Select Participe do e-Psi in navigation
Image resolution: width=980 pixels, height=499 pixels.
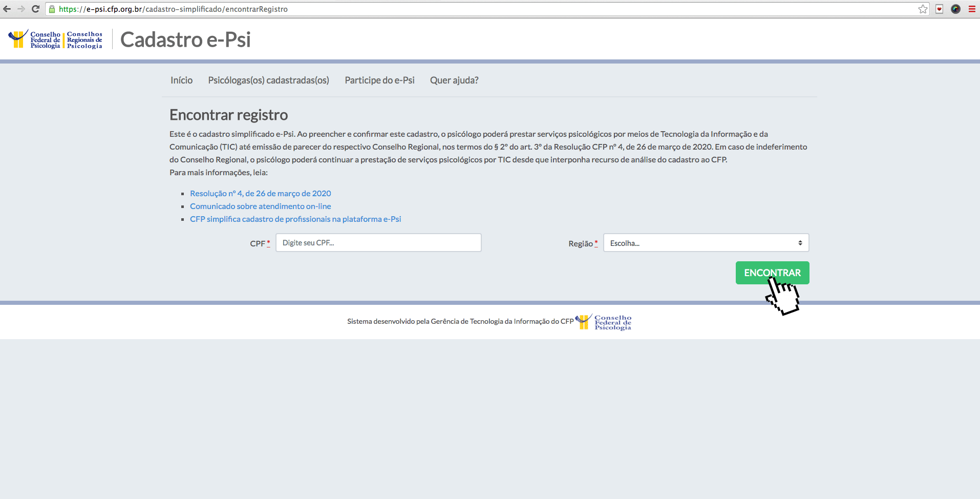tap(379, 80)
